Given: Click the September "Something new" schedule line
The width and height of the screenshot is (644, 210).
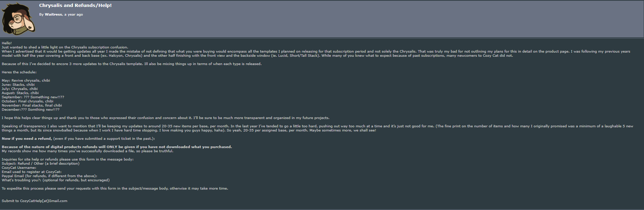Looking at the screenshot, I should (x=33, y=97).
